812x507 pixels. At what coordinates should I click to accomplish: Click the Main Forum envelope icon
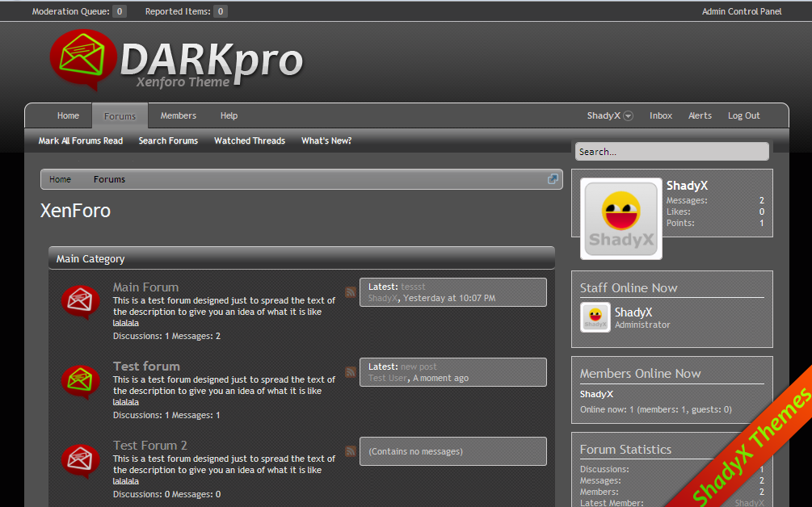(x=80, y=302)
